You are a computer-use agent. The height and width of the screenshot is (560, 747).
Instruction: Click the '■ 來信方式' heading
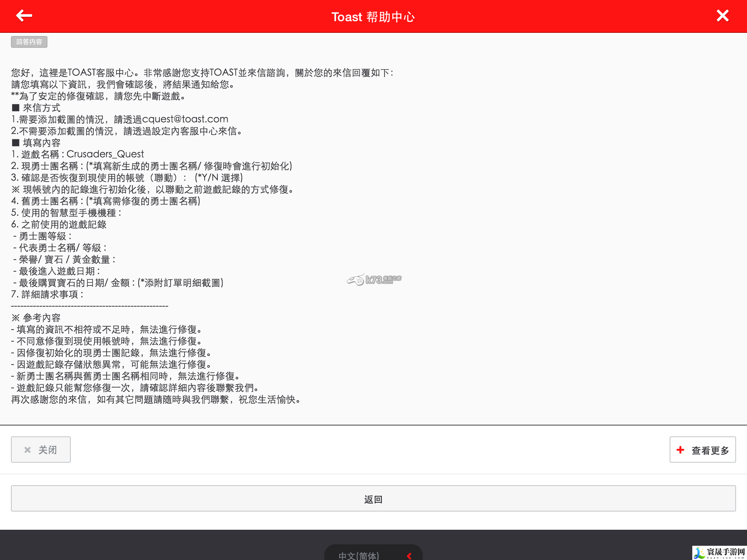[x=36, y=108]
